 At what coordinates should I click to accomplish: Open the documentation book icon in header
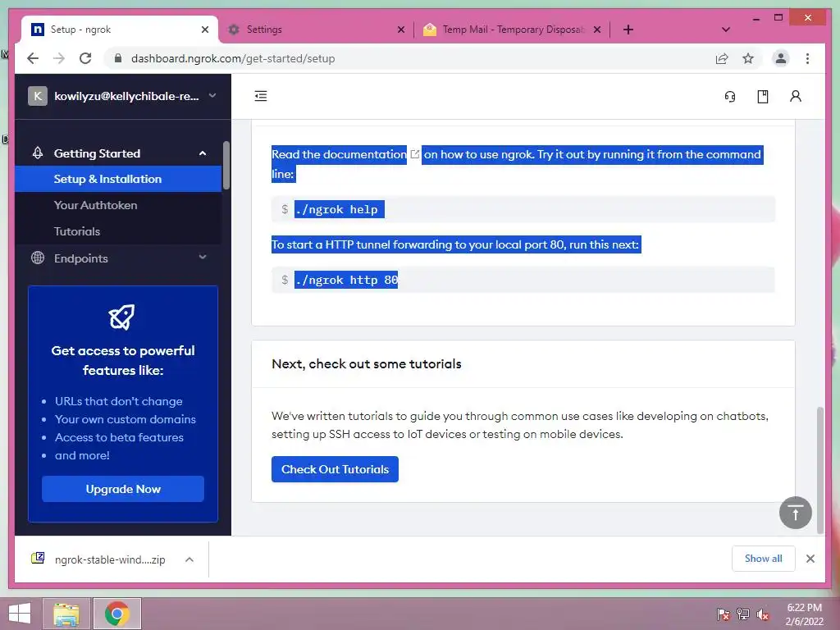coord(763,97)
